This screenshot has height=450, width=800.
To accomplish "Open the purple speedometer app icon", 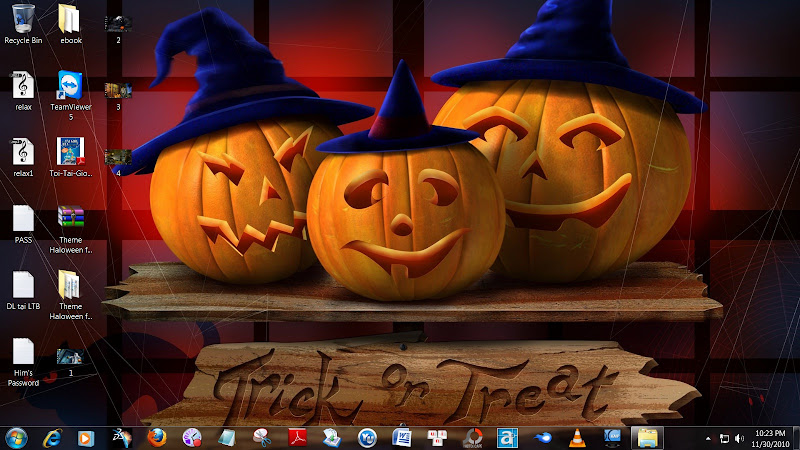I will pyautogui.click(x=192, y=438).
